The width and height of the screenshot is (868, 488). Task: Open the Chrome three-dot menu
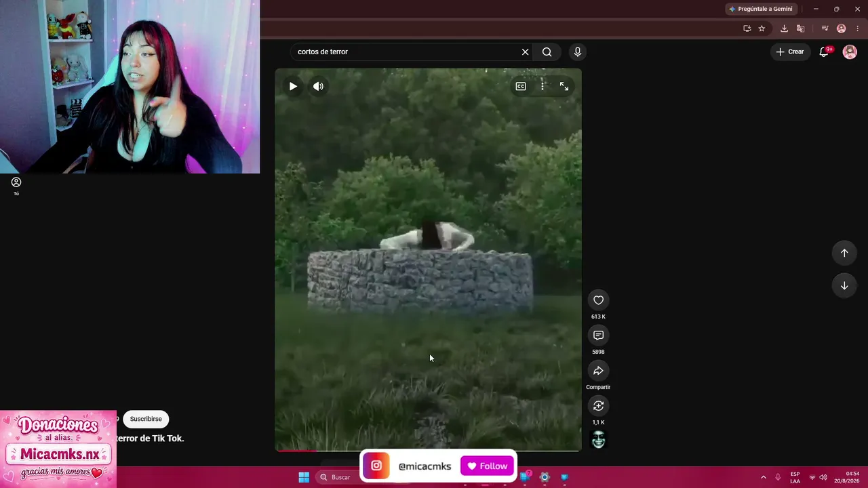tap(857, 28)
